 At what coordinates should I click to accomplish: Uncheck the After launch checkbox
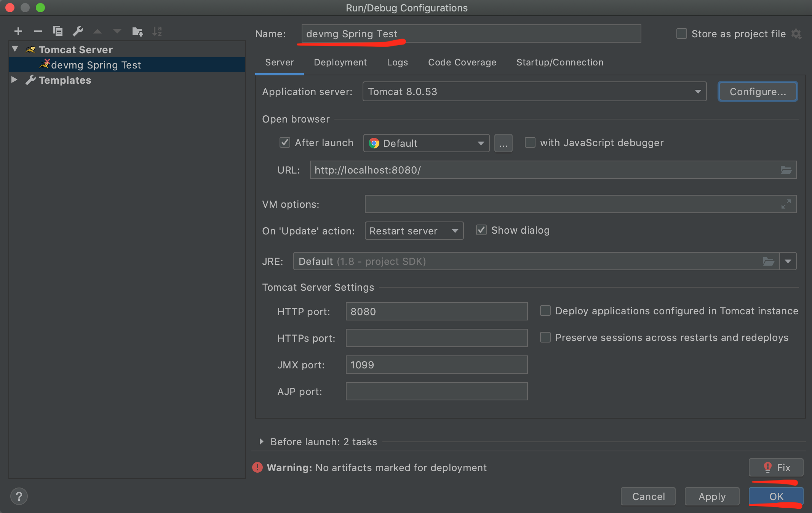point(285,143)
